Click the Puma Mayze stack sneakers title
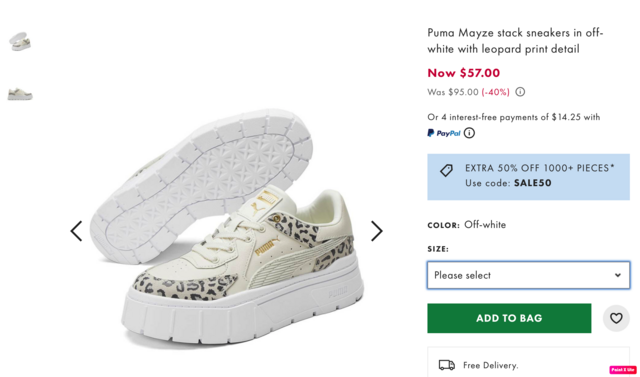 pos(515,41)
